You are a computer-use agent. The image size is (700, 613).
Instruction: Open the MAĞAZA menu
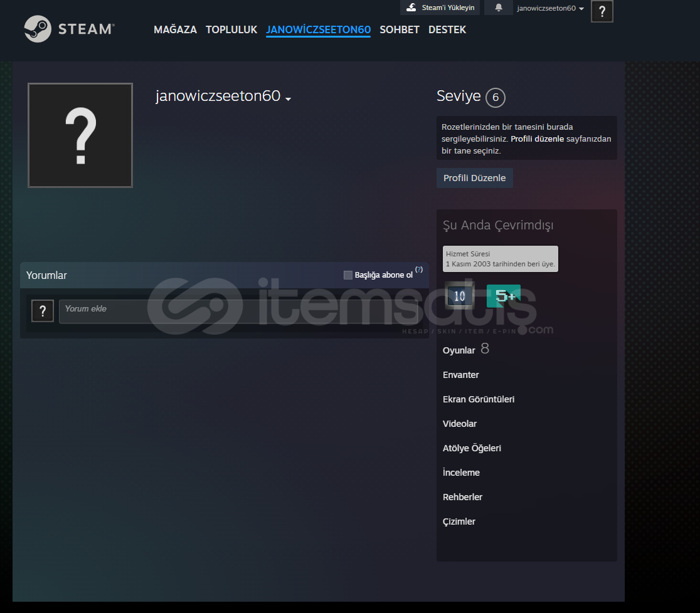(175, 30)
